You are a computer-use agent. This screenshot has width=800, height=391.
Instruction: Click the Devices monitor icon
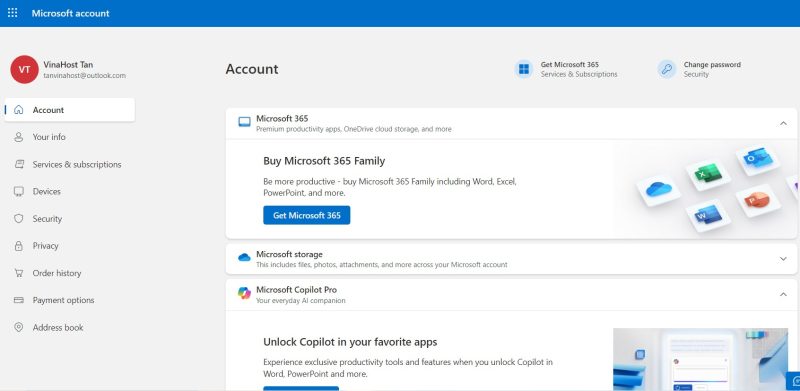tap(19, 191)
